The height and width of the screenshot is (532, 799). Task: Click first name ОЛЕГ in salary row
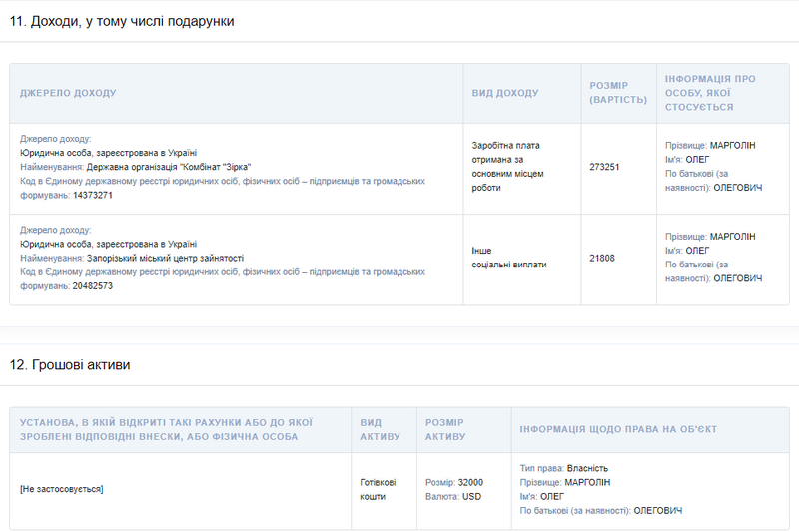697,160
